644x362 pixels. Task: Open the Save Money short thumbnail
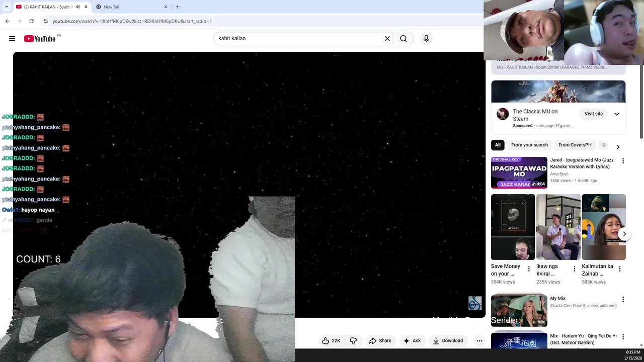513,227
